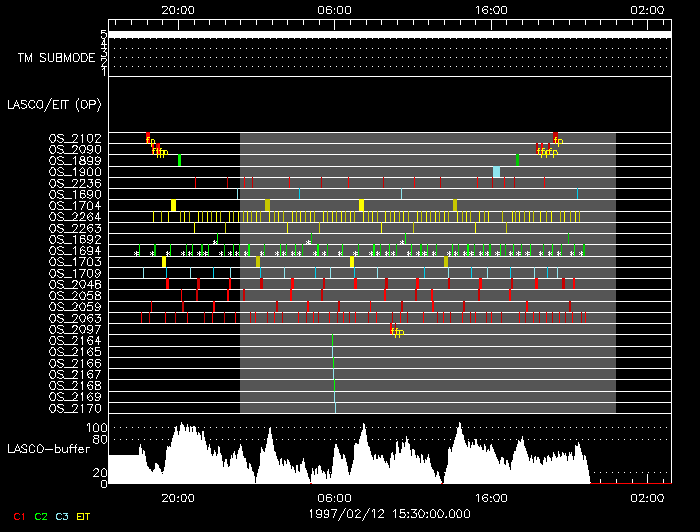Select the red marker at the start of OS_2102
700x532 pixels.
click(x=147, y=136)
